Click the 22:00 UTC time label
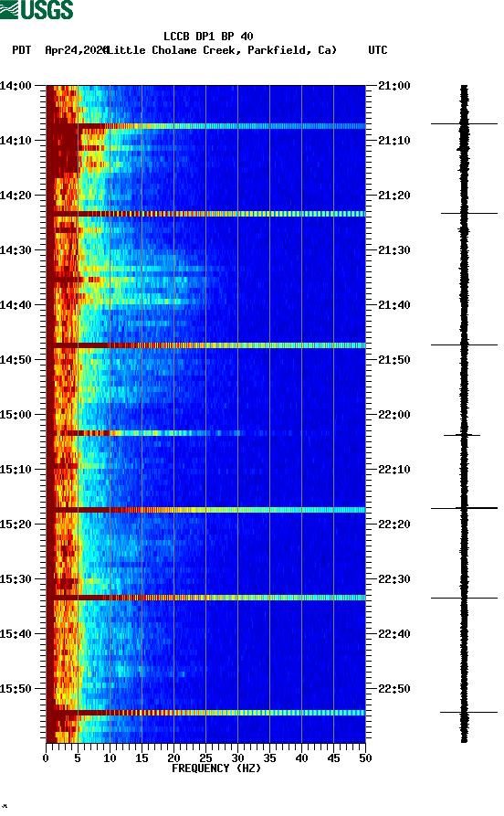This screenshot has height=816, width=504. (x=394, y=414)
